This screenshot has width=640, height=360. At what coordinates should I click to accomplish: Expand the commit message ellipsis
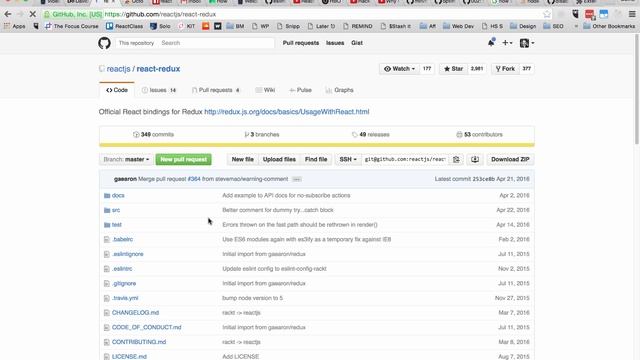297,179
